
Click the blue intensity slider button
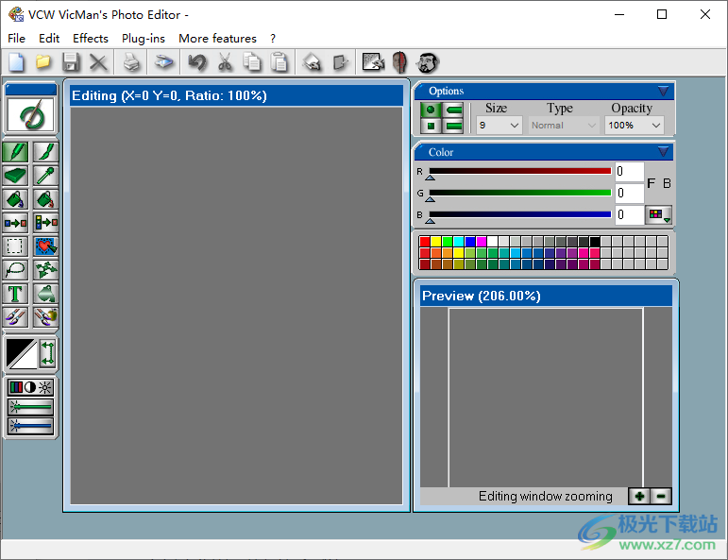pyautogui.click(x=30, y=426)
